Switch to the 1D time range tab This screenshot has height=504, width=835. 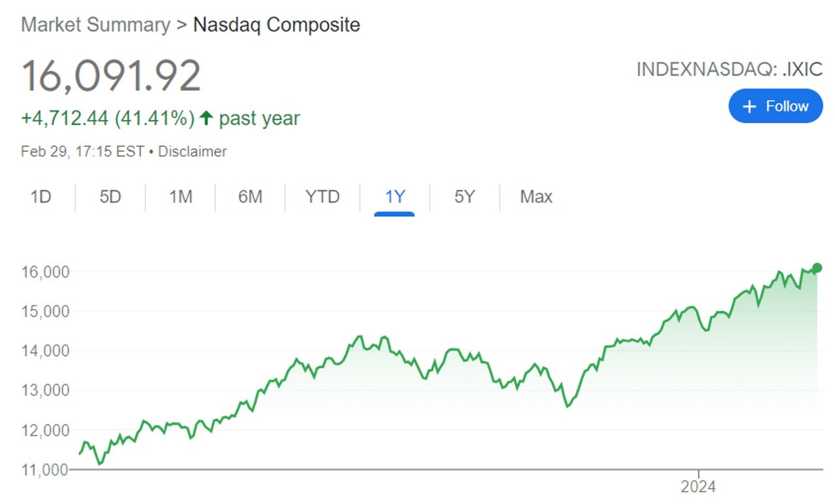tap(41, 197)
